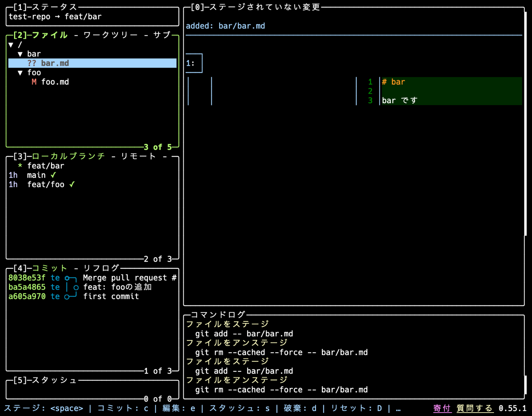Click the graph node of commit ba5a4865
Image resolution: width=532 pixels, height=416 pixels.
tap(76, 288)
